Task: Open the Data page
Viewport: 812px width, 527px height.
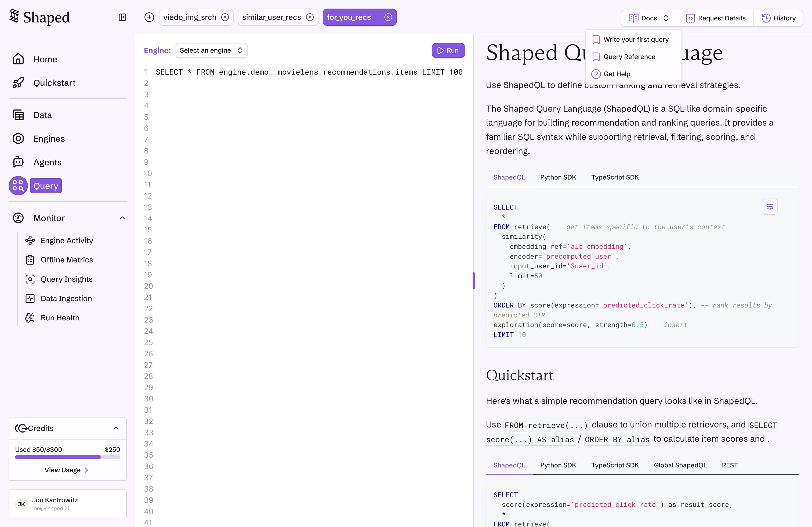Action: point(43,115)
